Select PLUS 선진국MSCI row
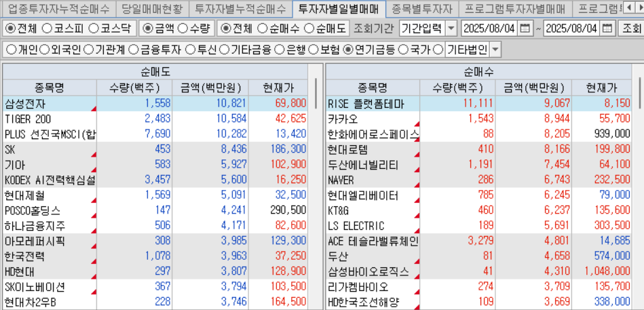This screenshot has width=644, height=310. pos(155,134)
